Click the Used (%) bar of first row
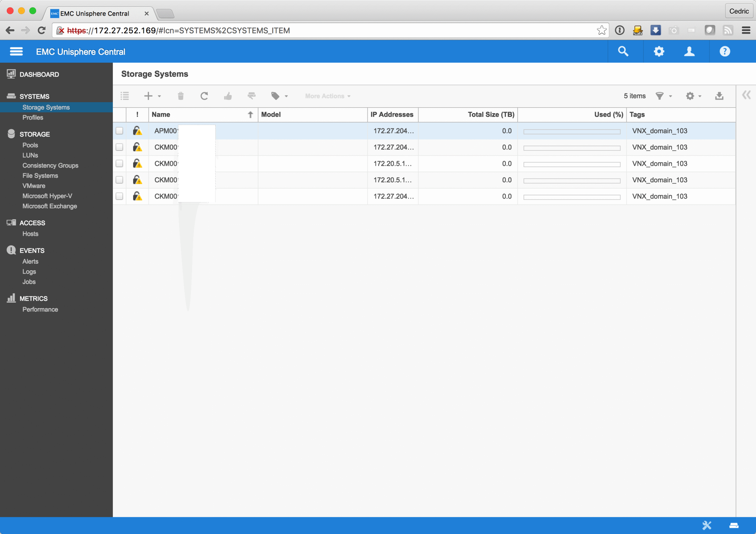The image size is (756, 534). tap(572, 132)
